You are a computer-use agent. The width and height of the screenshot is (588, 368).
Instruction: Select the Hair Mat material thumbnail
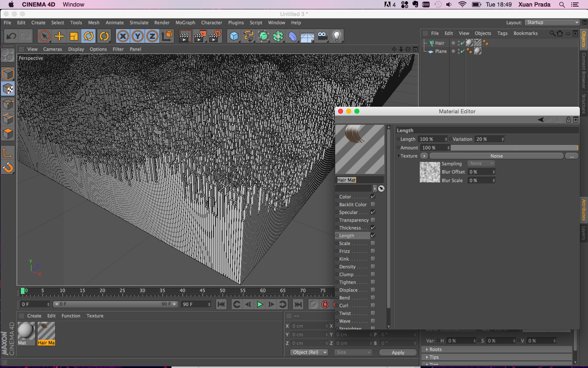[x=46, y=331]
